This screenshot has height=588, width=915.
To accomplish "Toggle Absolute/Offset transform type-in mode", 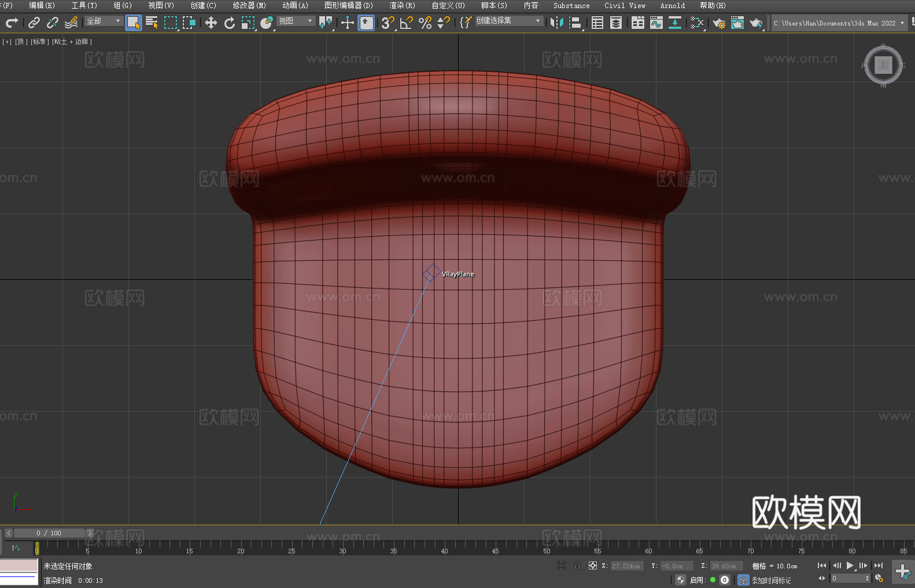I will [x=592, y=565].
